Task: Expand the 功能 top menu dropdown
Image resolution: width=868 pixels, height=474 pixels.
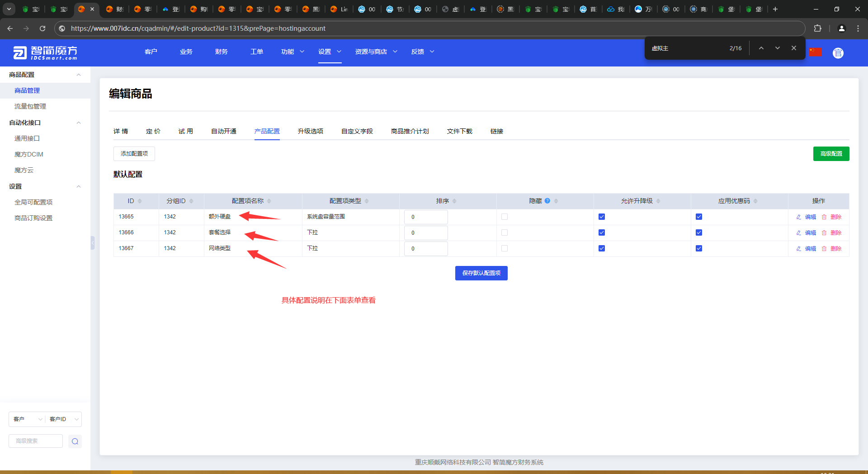Action: coord(292,52)
